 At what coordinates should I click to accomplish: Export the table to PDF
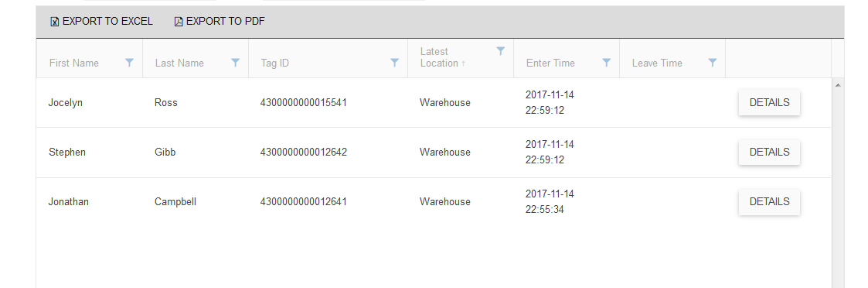click(x=220, y=22)
